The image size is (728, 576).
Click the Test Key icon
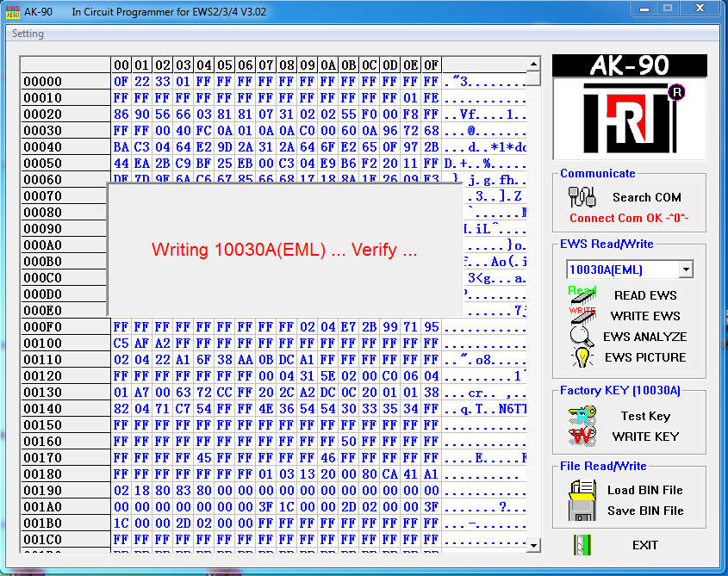[x=582, y=415]
